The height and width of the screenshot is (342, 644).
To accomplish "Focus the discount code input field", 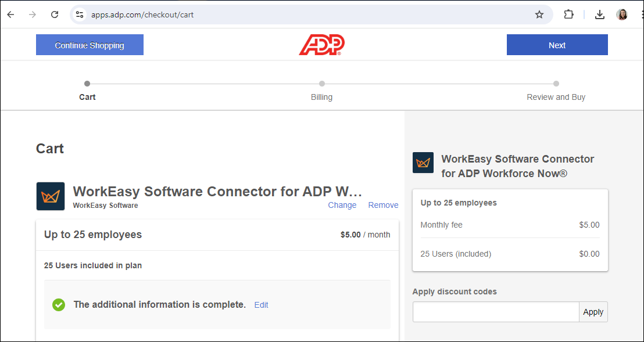I will [x=496, y=312].
